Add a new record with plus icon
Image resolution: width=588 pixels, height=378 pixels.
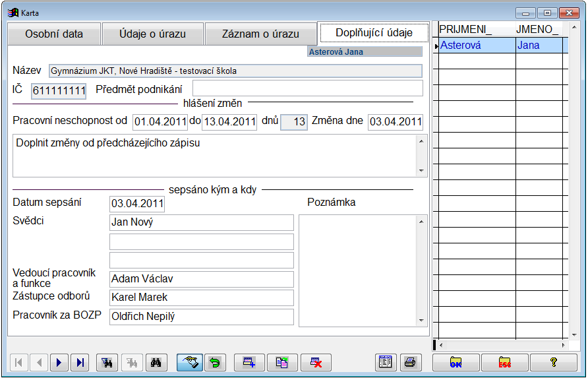(249, 362)
